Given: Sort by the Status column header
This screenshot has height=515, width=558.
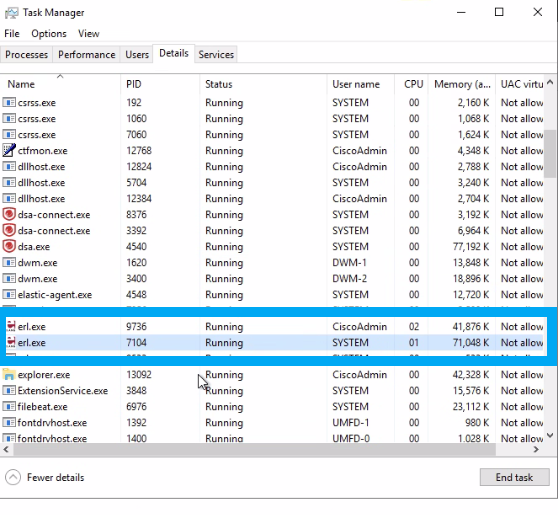Looking at the screenshot, I should click(x=263, y=84).
